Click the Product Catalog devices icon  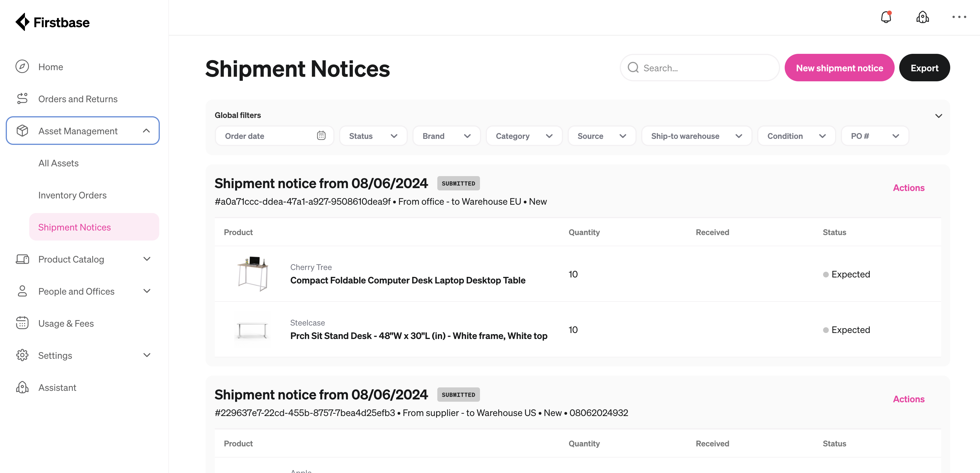(22, 259)
